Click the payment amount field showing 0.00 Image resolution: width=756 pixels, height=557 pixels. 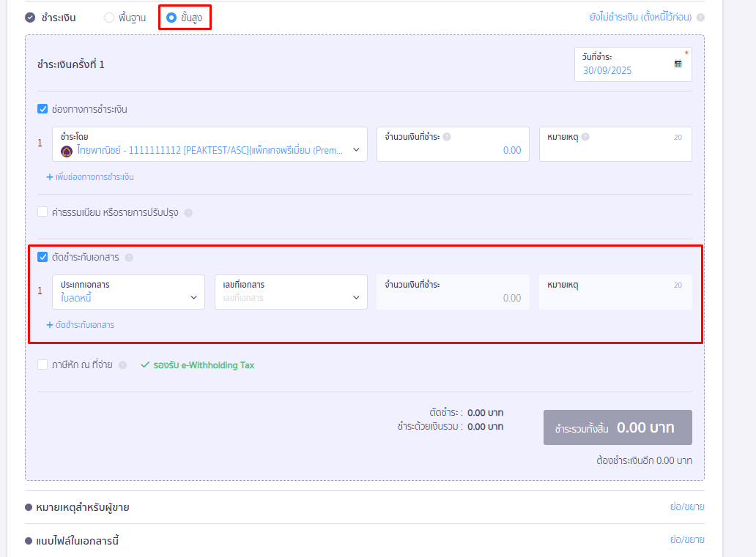453,150
